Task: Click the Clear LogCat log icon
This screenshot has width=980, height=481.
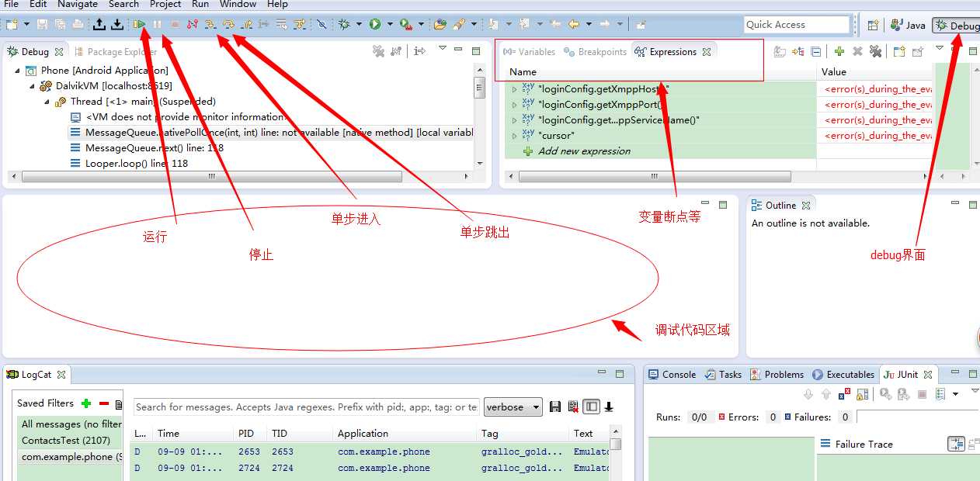Action: coord(573,407)
